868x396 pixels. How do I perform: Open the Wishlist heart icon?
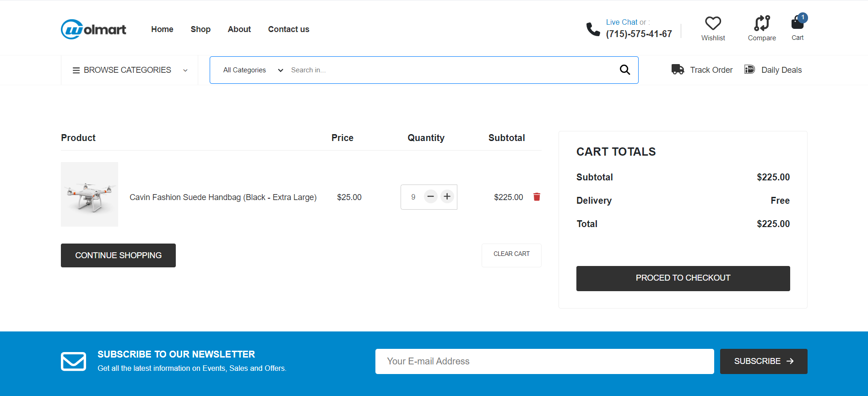[713, 23]
